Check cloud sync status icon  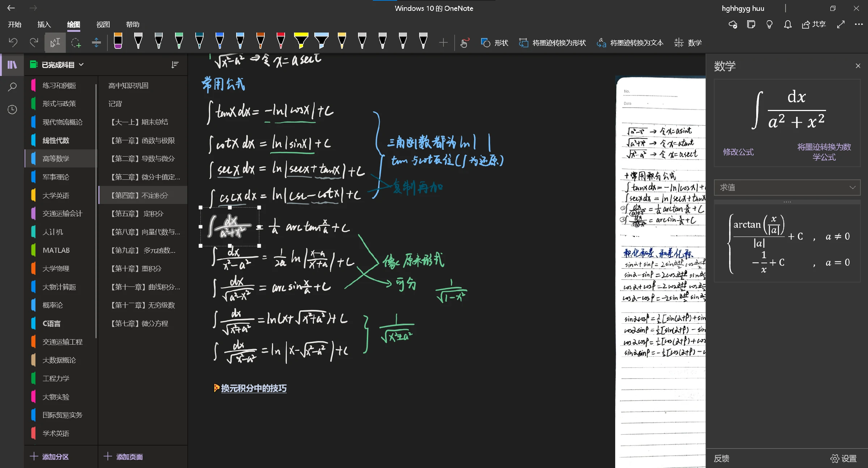click(x=733, y=24)
